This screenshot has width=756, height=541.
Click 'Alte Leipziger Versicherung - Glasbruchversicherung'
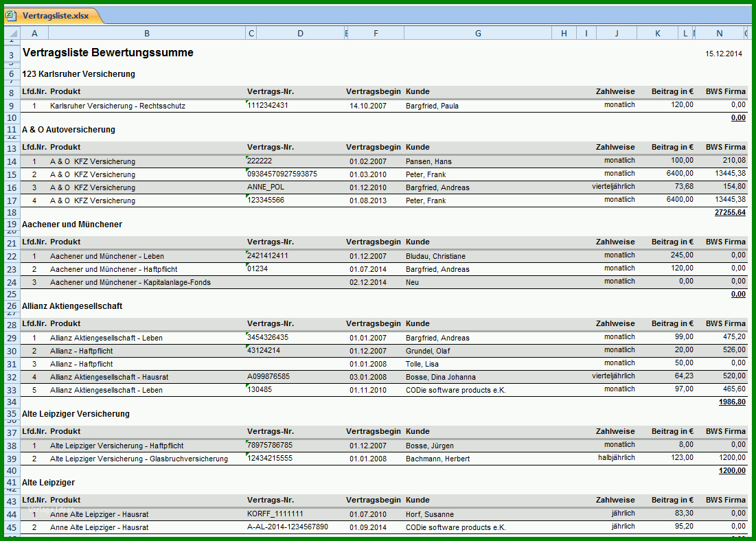click(x=139, y=459)
